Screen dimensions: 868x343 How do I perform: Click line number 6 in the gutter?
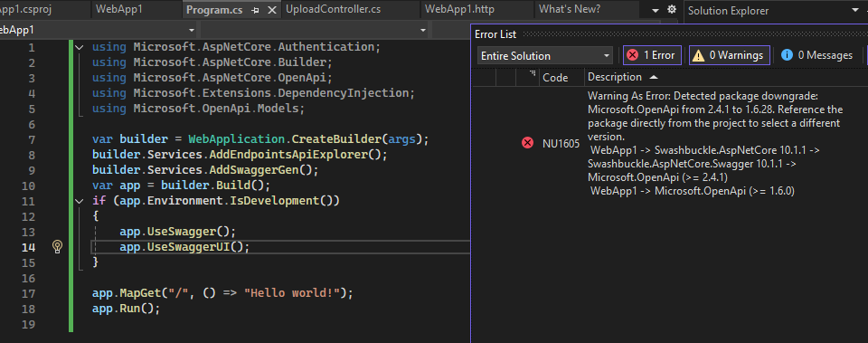pos(31,124)
